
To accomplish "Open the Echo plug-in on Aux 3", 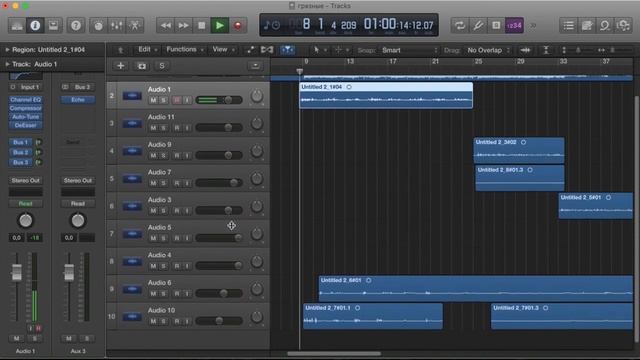I will 78,100.
